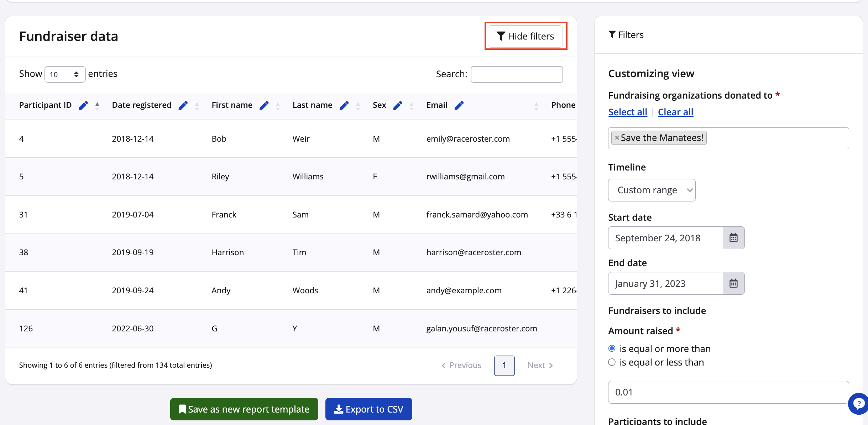Edit the Last name column label

click(344, 105)
